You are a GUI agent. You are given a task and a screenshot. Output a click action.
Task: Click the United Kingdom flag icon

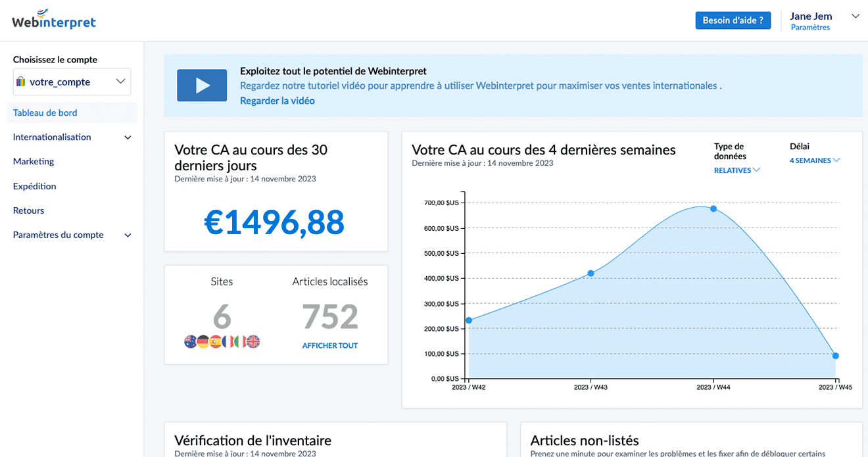click(x=253, y=341)
